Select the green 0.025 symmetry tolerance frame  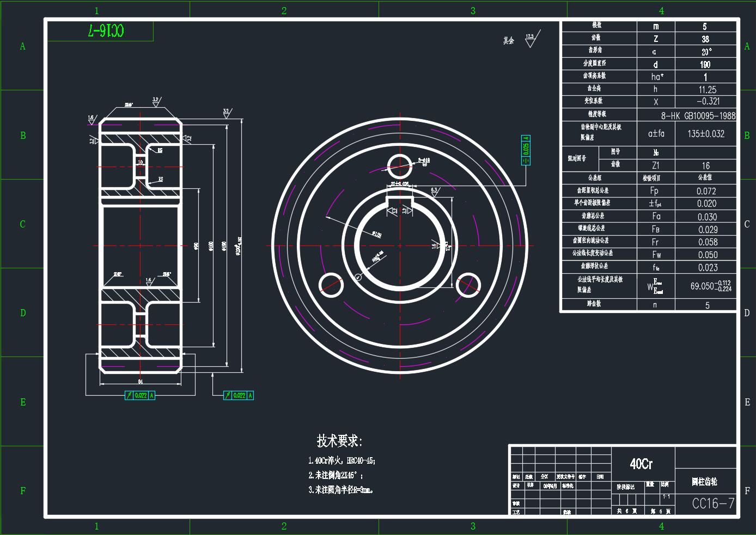tap(526, 150)
